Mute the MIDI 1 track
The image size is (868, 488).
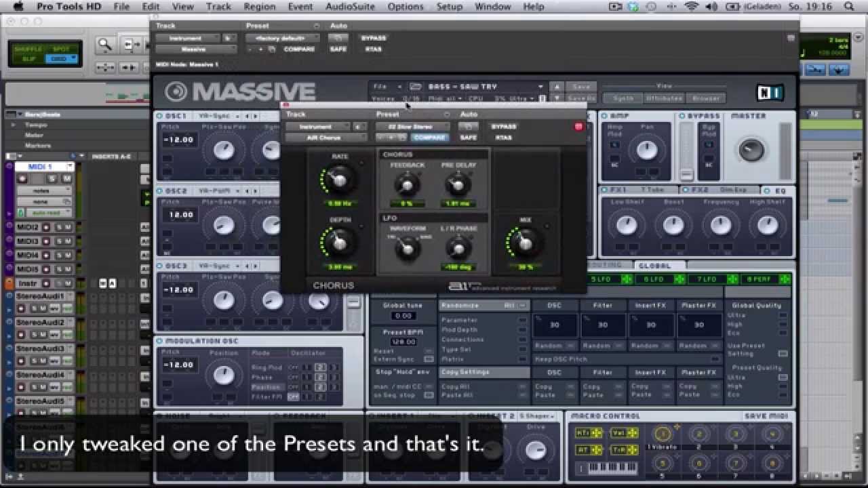[x=67, y=179]
